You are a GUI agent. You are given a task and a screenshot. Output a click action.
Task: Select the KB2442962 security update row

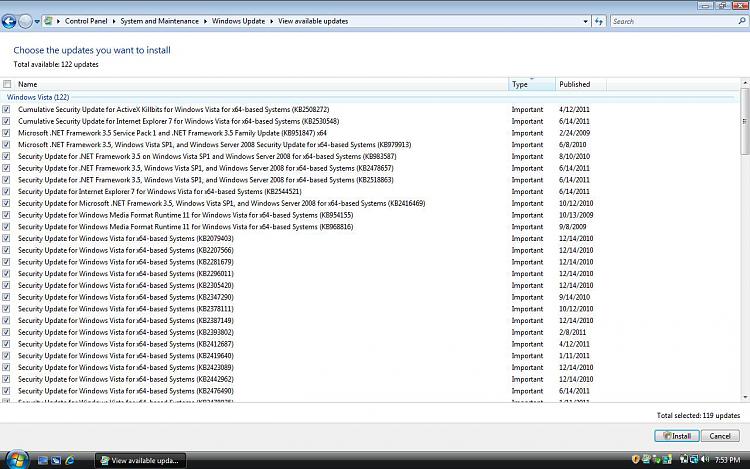(368, 379)
